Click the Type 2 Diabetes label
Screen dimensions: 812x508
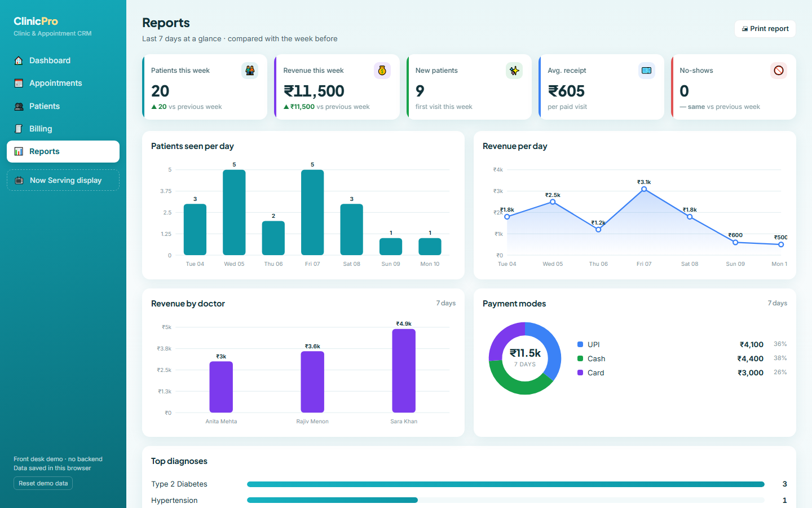[179, 484]
